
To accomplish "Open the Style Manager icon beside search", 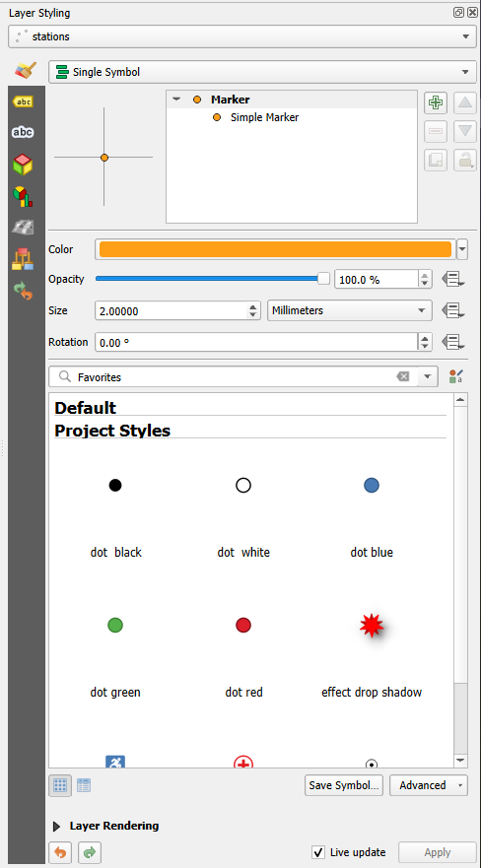I will pos(455,377).
